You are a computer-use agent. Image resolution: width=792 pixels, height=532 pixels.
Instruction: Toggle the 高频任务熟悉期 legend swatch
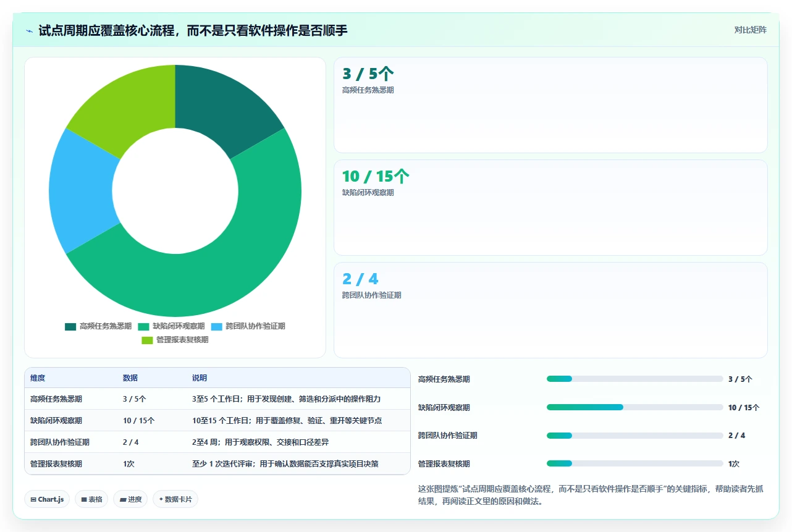(70, 326)
